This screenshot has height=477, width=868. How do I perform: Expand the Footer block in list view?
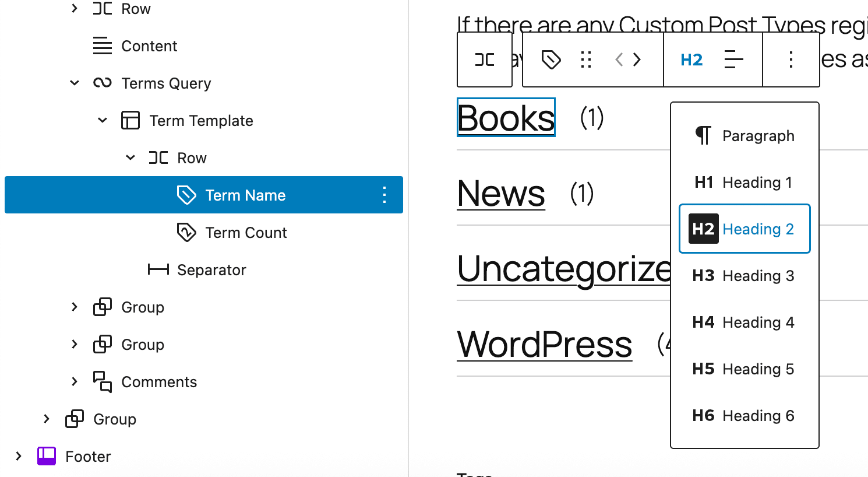tap(17, 456)
